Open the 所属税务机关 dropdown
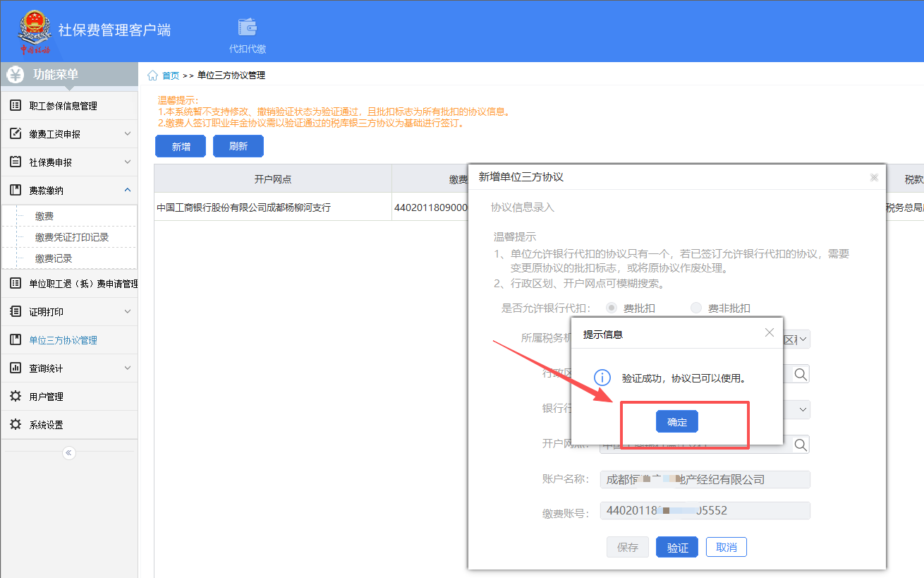This screenshot has height=578, width=924. click(803, 339)
